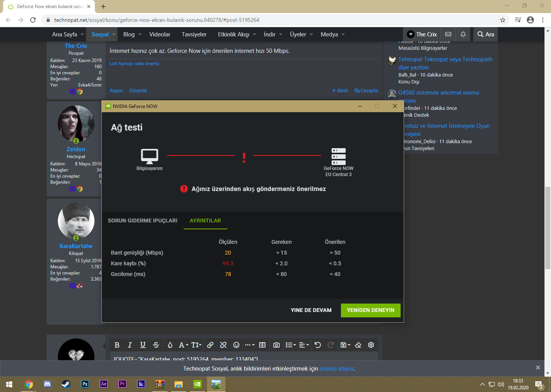Open Tehnopat Teknopat veya Technopath thread
Image resolution: width=551 pixels, height=392 pixels.
click(445, 63)
